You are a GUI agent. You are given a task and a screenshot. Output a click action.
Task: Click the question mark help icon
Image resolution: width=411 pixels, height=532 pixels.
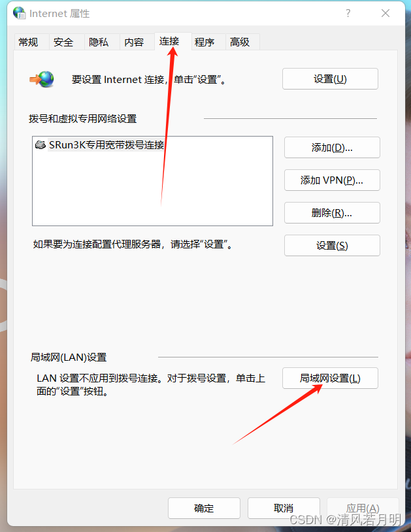click(348, 13)
